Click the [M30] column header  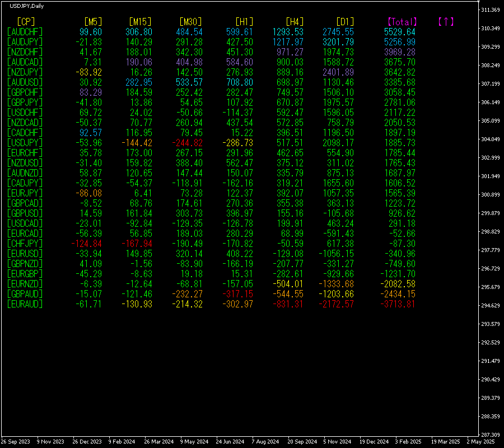190,22
